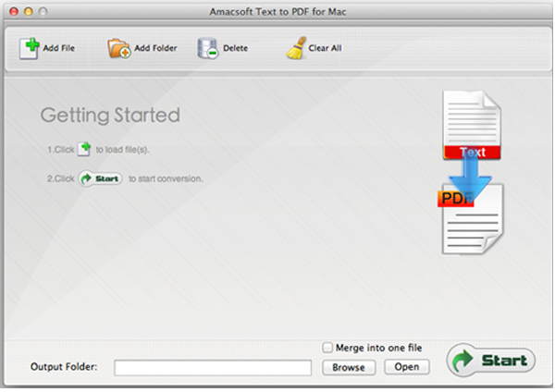Close the window with the red button
This screenshot has height=392, width=555.
click(x=14, y=12)
